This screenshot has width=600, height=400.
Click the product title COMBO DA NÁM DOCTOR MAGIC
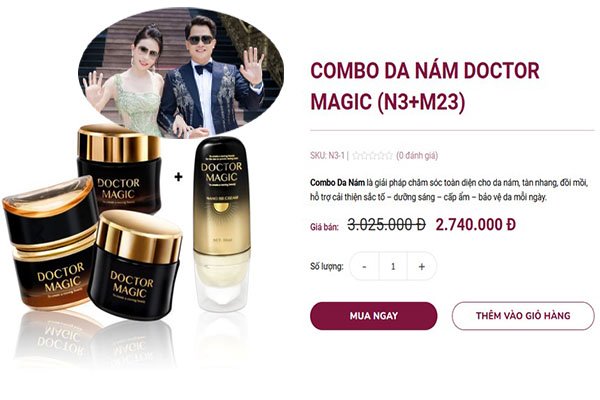[x=425, y=87]
